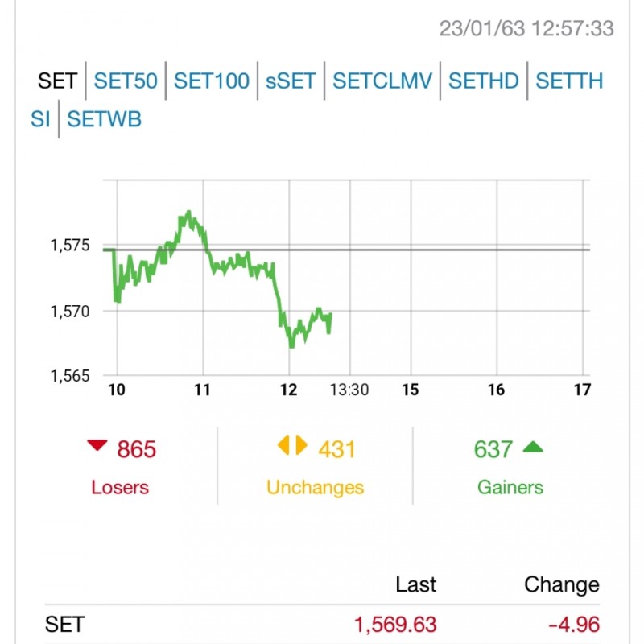Click the 13:30 time axis marker
The width and height of the screenshot is (644, 644).
(349, 390)
